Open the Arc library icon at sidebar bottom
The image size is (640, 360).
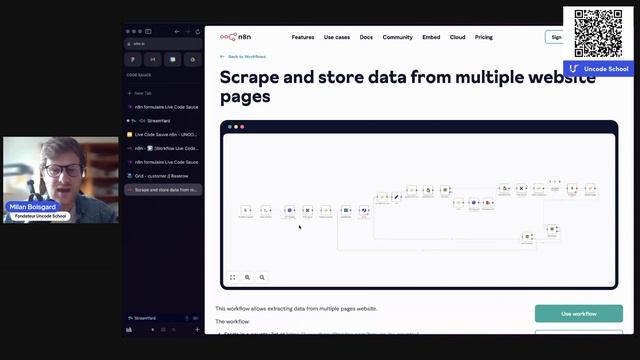click(129, 330)
